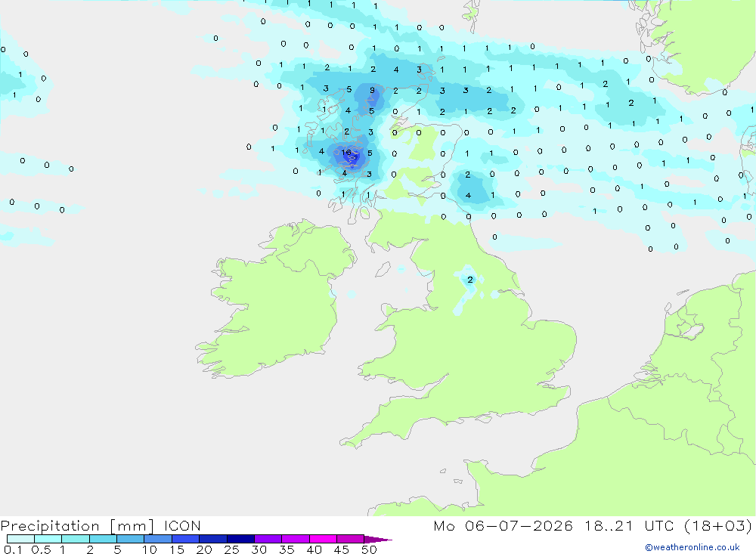Pick the 1–2 mm legend color swatch
This screenshot has width=756, height=554.
click(x=76, y=539)
